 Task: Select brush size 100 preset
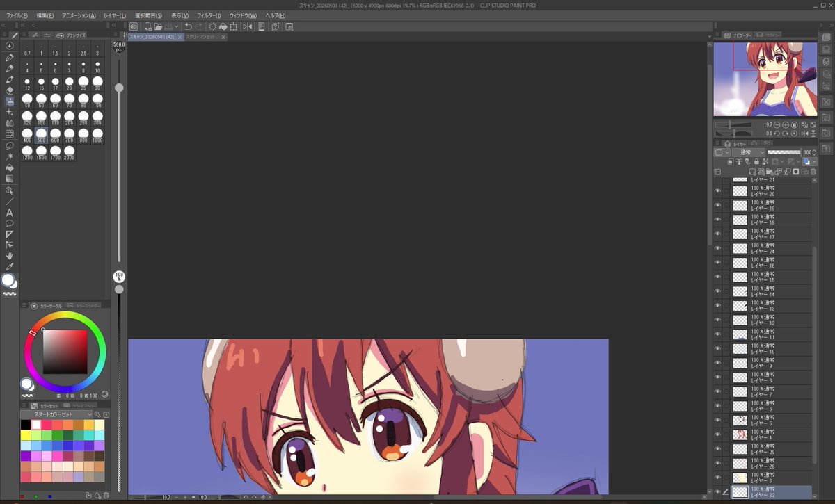[x=97, y=100]
